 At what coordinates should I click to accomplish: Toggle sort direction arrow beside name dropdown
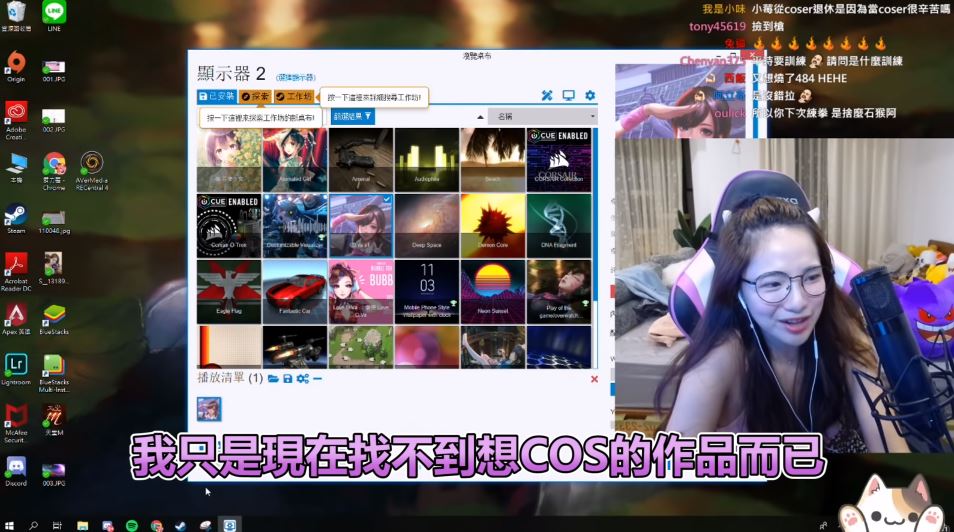pos(480,117)
